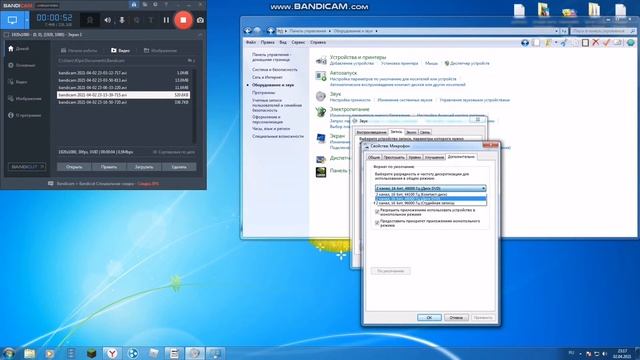Select file bandicam 2021-04-02 23-16-50-720.avi
The width and height of the screenshot is (640, 360).
pos(123,102)
